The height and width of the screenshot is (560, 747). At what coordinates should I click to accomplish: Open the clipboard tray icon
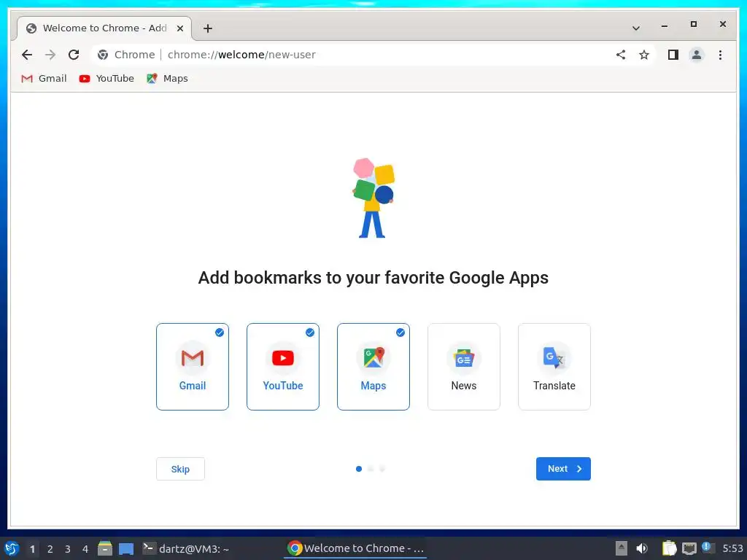[670, 548]
